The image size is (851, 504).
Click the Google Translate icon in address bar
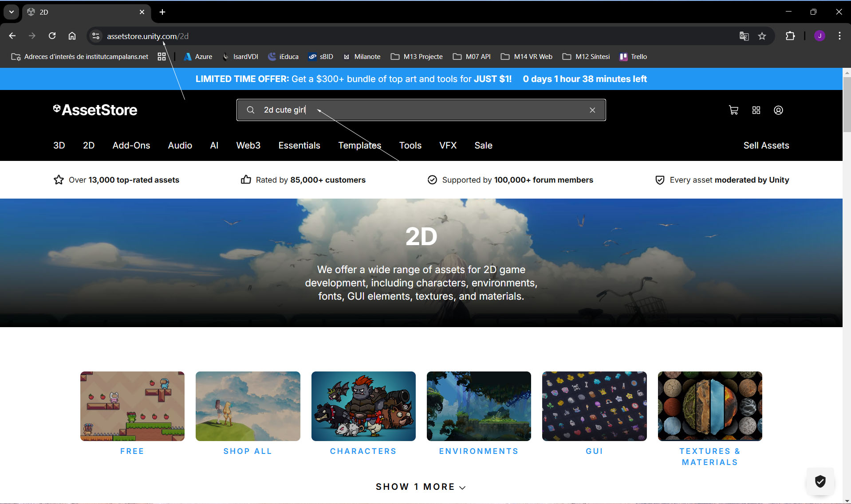pyautogui.click(x=744, y=36)
